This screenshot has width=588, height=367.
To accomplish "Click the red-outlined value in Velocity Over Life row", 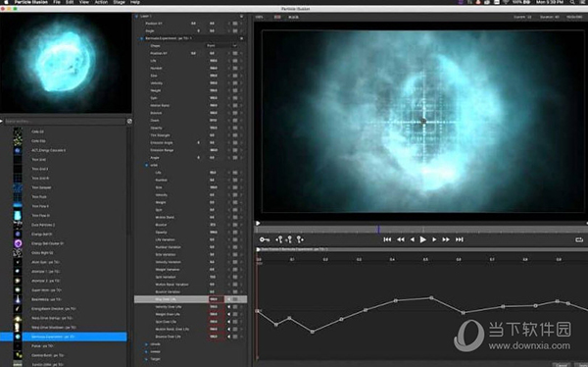I will coord(216,307).
